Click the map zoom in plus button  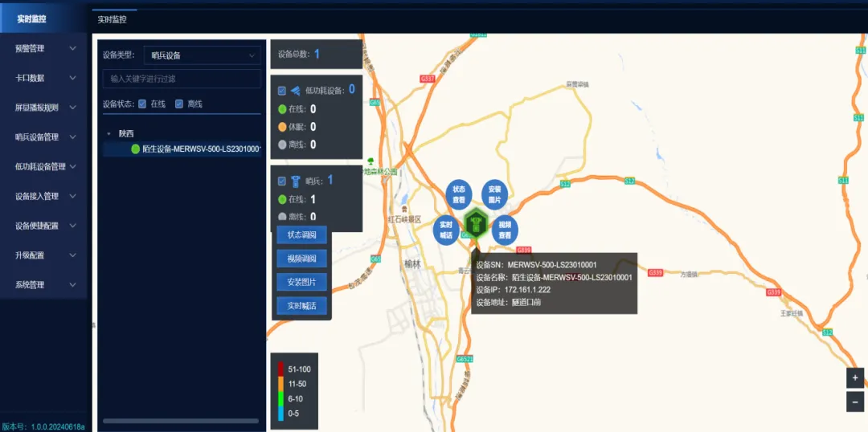point(855,377)
